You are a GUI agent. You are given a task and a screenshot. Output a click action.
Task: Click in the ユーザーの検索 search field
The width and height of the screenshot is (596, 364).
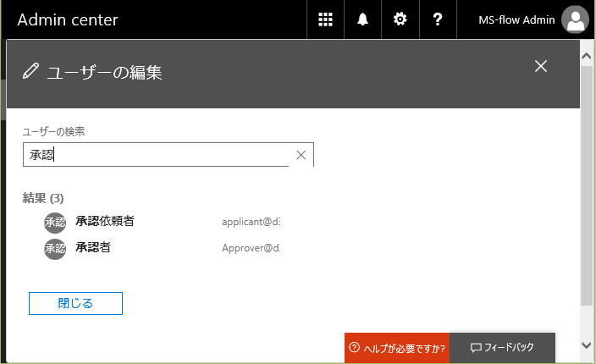click(x=157, y=155)
